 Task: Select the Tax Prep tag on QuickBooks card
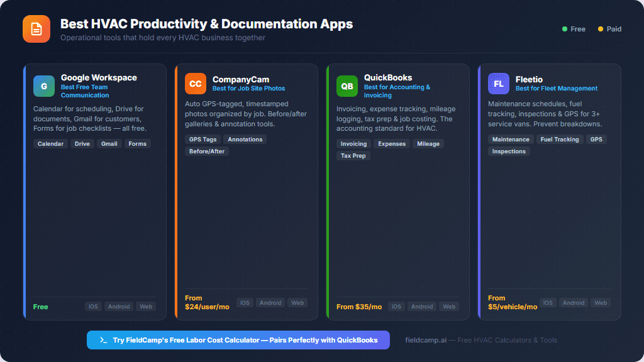point(353,155)
